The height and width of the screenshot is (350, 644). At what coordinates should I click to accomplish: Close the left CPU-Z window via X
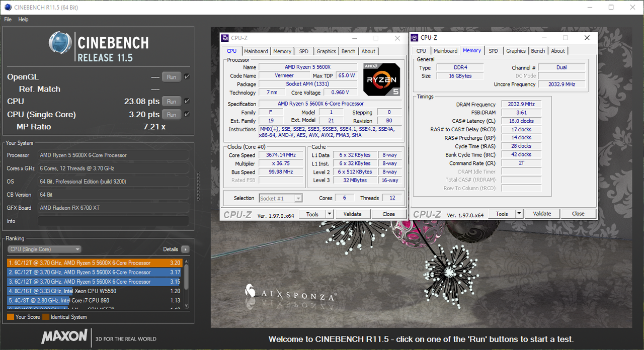397,38
